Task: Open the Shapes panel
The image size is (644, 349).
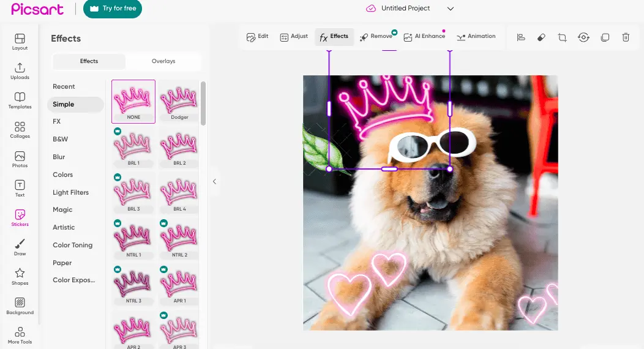Action: point(20,277)
